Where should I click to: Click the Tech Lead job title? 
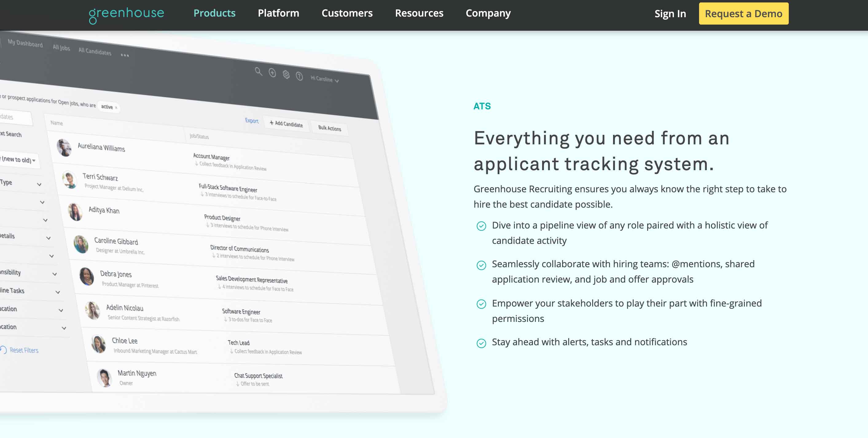tap(239, 343)
